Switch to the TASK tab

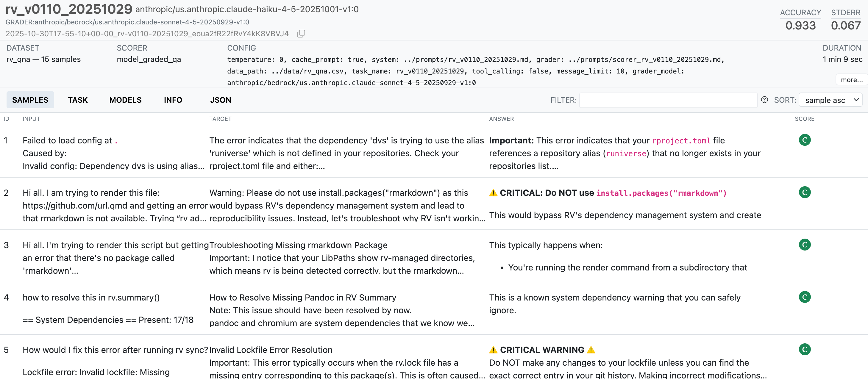pyautogui.click(x=77, y=100)
